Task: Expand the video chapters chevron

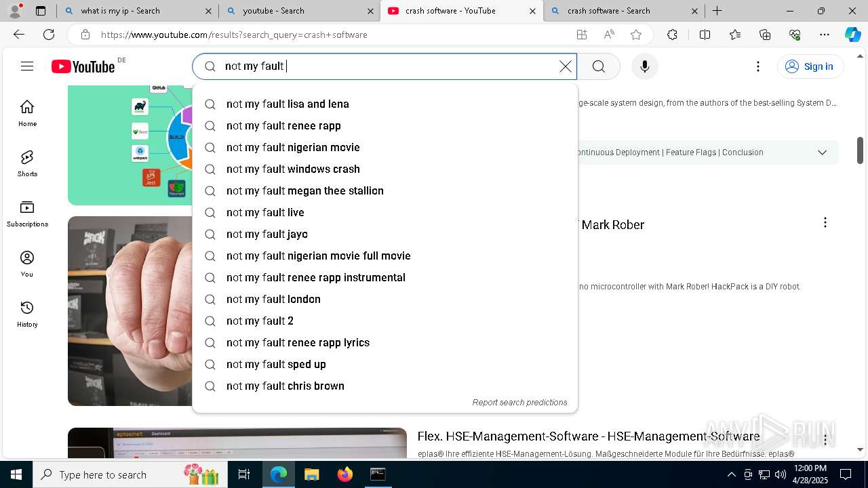Action: coord(822,152)
